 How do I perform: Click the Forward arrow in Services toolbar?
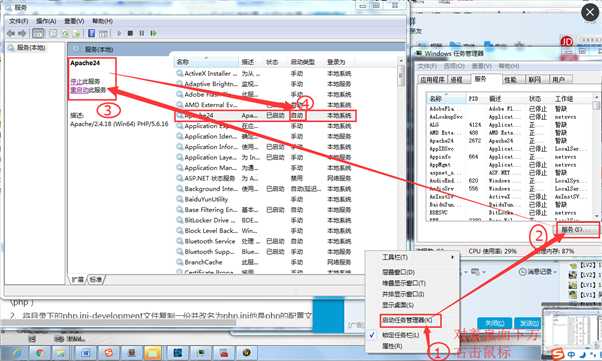click(22, 33)
